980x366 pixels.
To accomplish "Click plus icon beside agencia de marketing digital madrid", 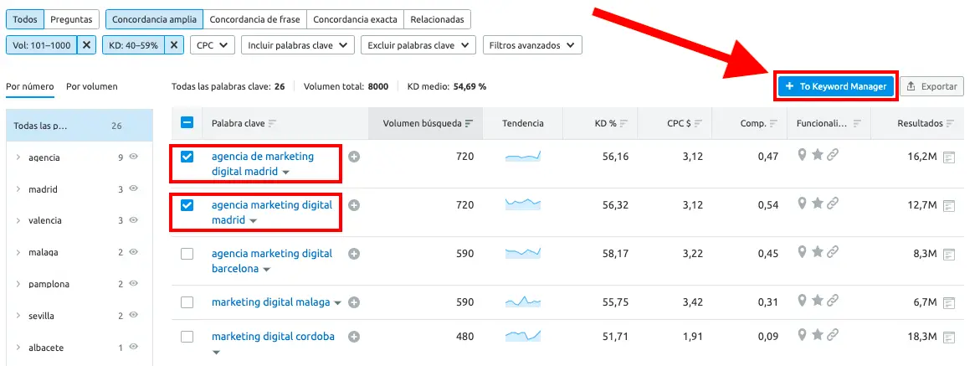I will coord(354,157).
